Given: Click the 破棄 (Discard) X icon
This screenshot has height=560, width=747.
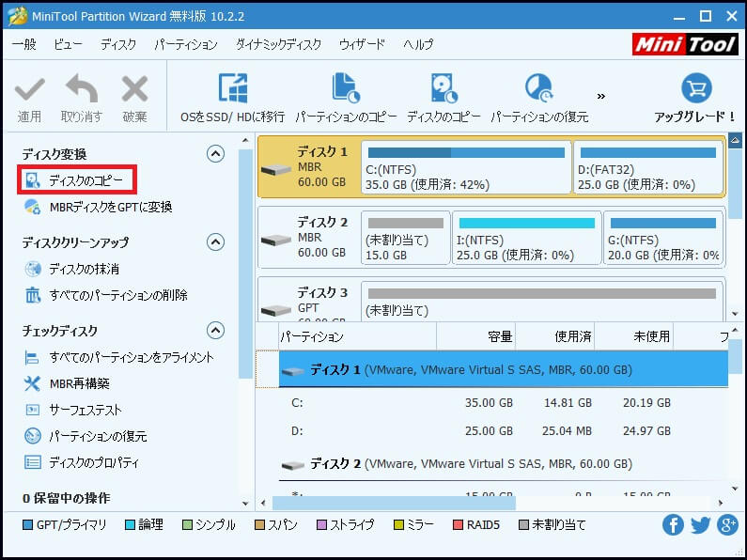Looking at the screenshot, I should click(134, 88).
